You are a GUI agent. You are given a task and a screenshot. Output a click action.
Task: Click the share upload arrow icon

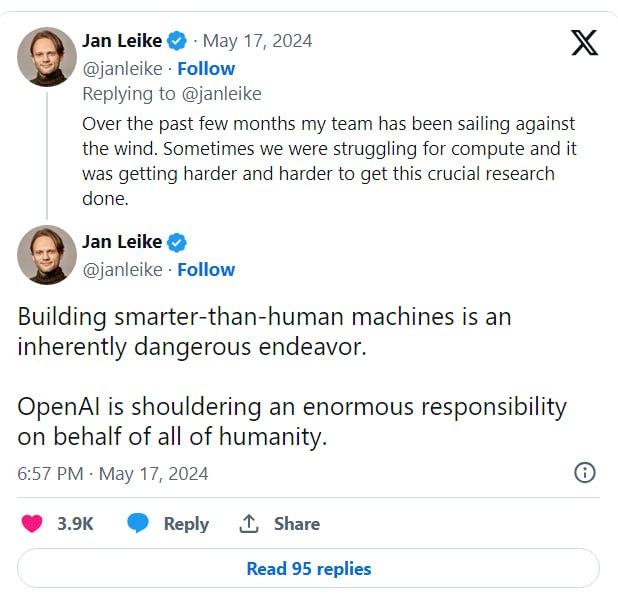click(249, 523)
